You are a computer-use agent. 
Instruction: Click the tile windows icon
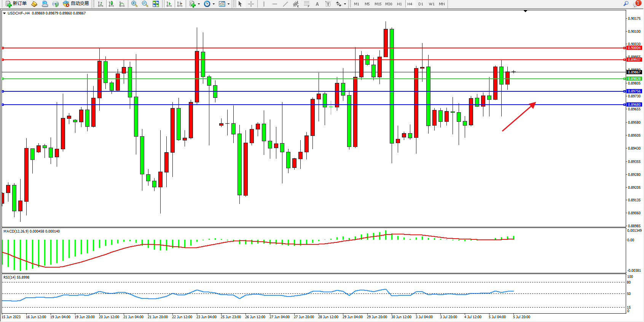coord(156,4)
